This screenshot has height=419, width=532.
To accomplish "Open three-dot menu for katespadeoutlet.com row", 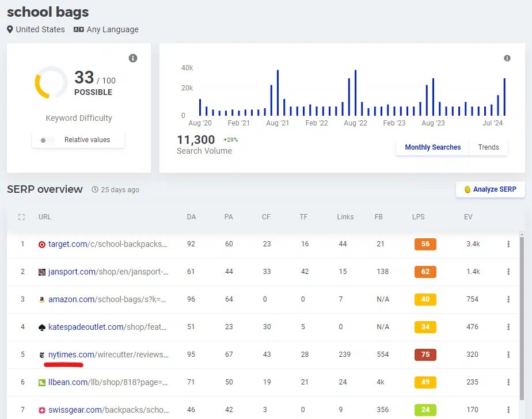I will click(508, 327).
